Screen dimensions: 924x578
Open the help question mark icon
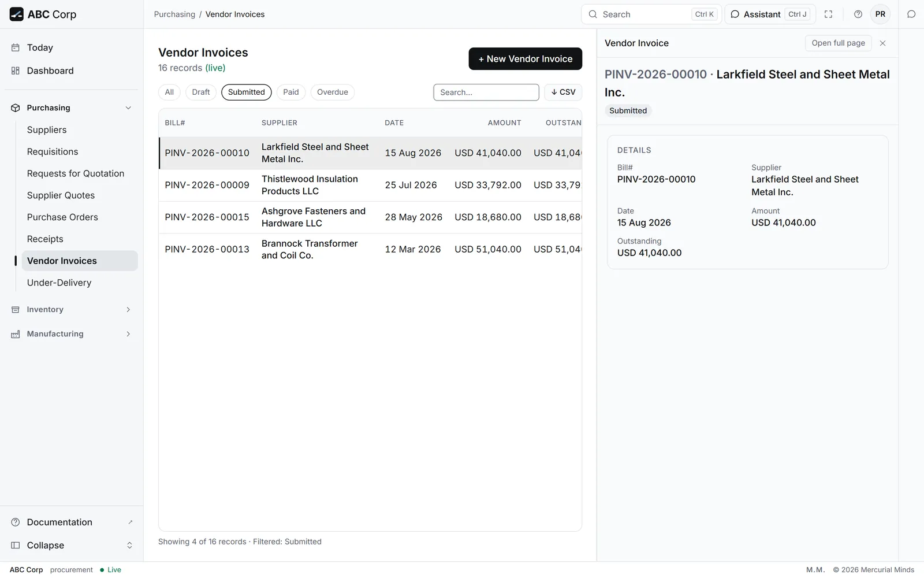tap(858, 14)
